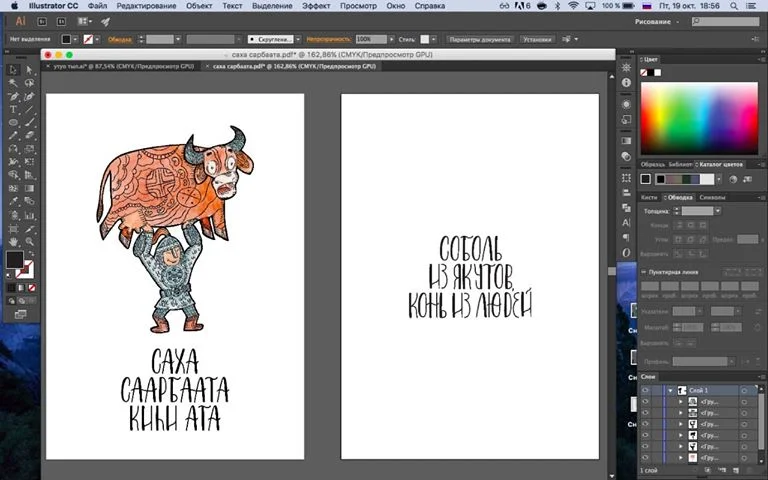Switch paint mode to Gradient in toolbox
This screenshot has height=480, width=768.
point(22,288)
